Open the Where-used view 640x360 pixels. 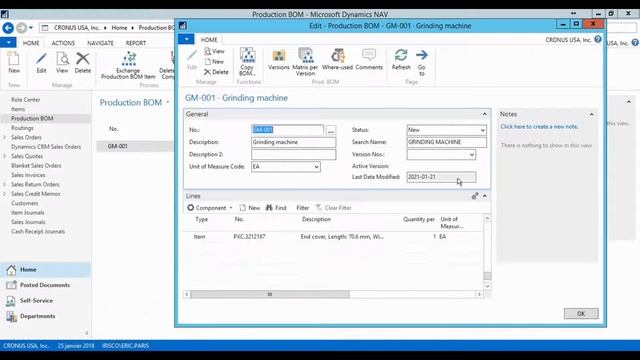click(338, 60)
